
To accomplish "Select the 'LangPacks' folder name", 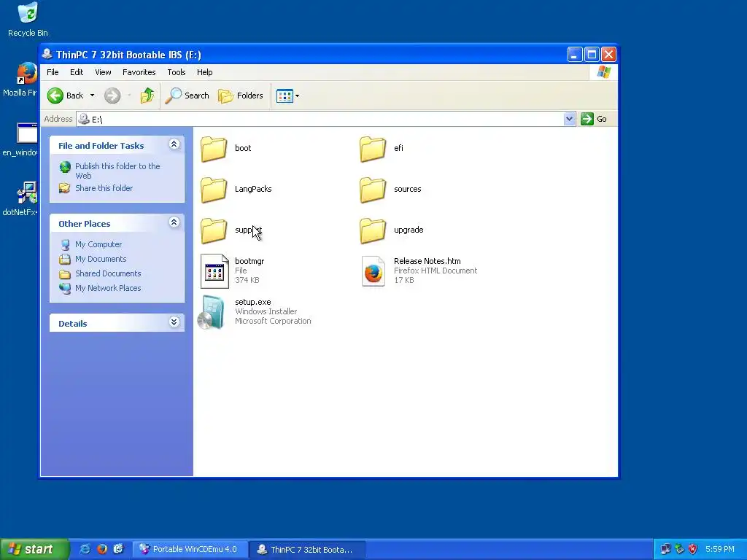I will (253, 189).
